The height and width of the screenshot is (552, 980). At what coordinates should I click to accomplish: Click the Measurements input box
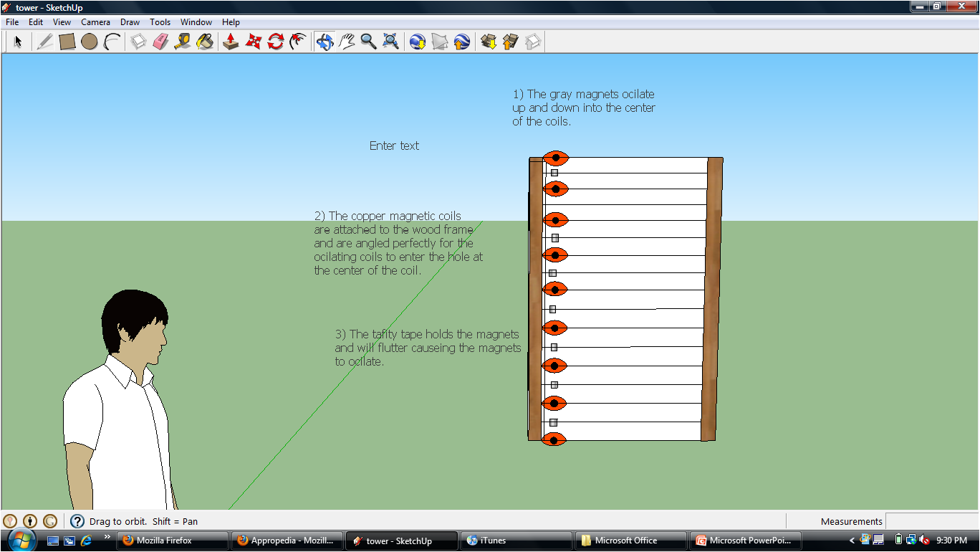tap(931, 521)
